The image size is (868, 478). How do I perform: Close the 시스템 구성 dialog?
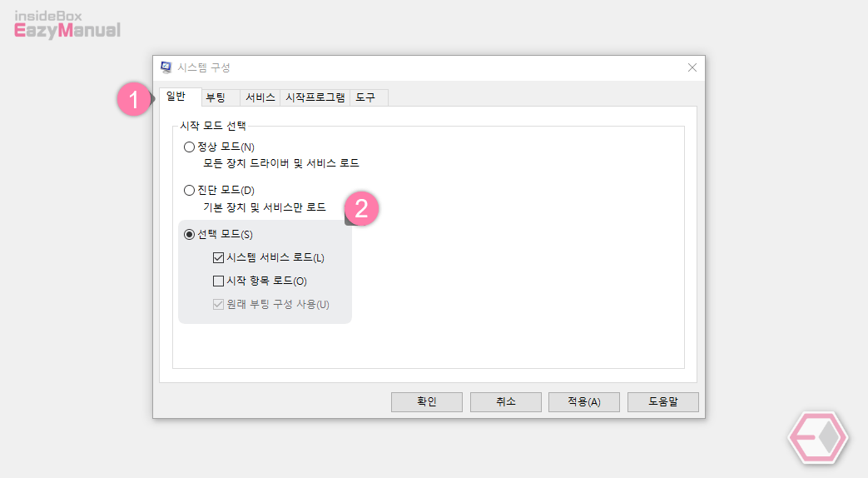pos(692,67)
